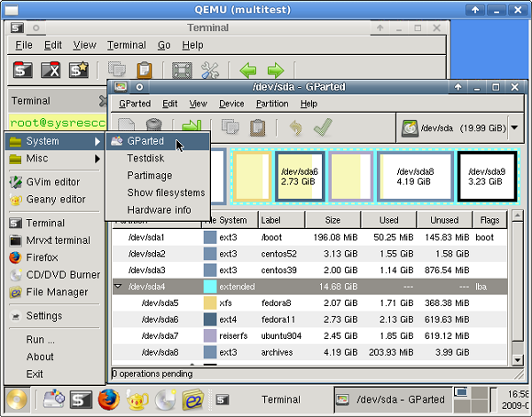Select the /dev/sda1 row in partition list
532x417 pixels.
147,237
